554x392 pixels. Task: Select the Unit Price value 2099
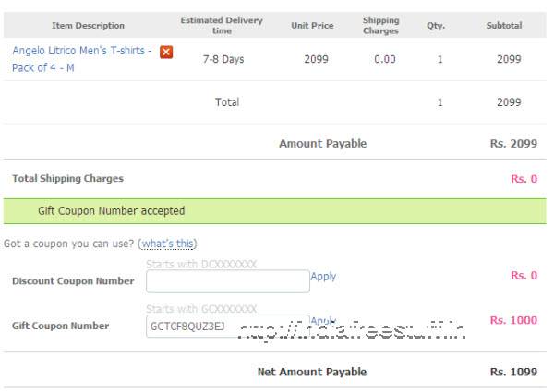click(316, 59)
